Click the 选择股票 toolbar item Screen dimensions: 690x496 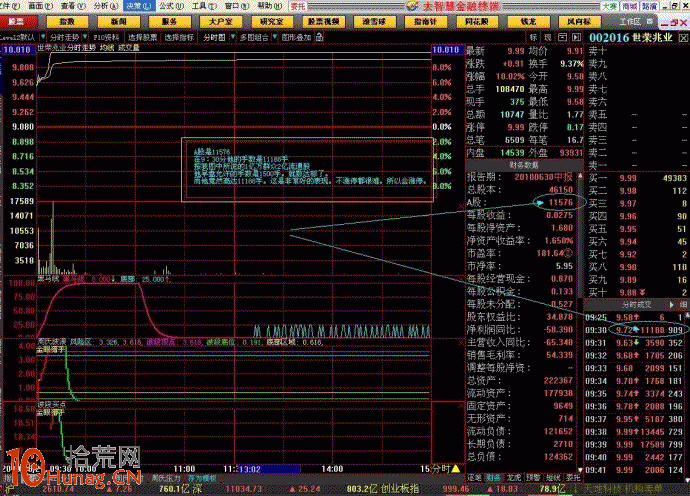tap(143, 37)
